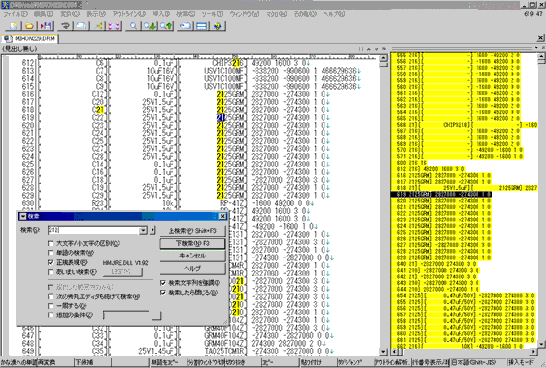The width and height of the screenshot is (546, 368).
Task: Select black highlighted row 619 in outline pane
Action: coord(441,194)
